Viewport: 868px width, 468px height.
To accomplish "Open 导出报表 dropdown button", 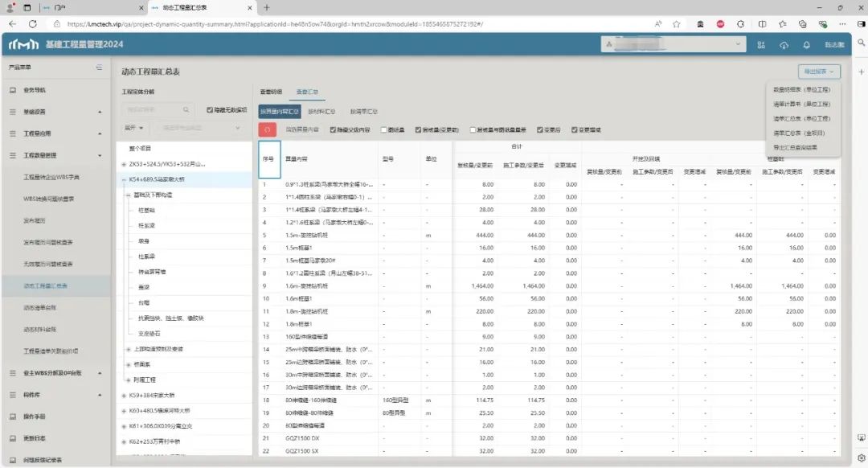I will 819,72.
